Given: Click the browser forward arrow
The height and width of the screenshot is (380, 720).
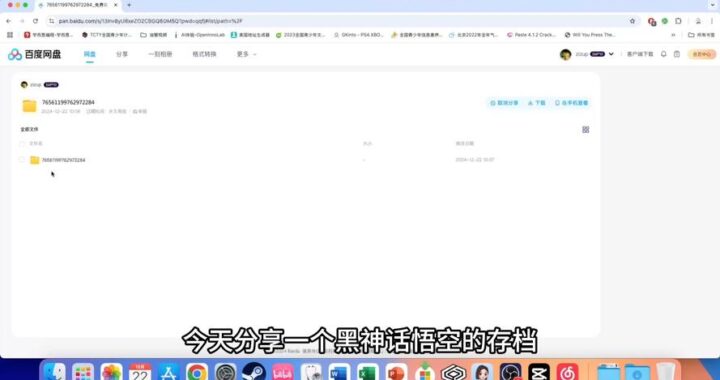Looking at the screenshot, I should point(22,21).
